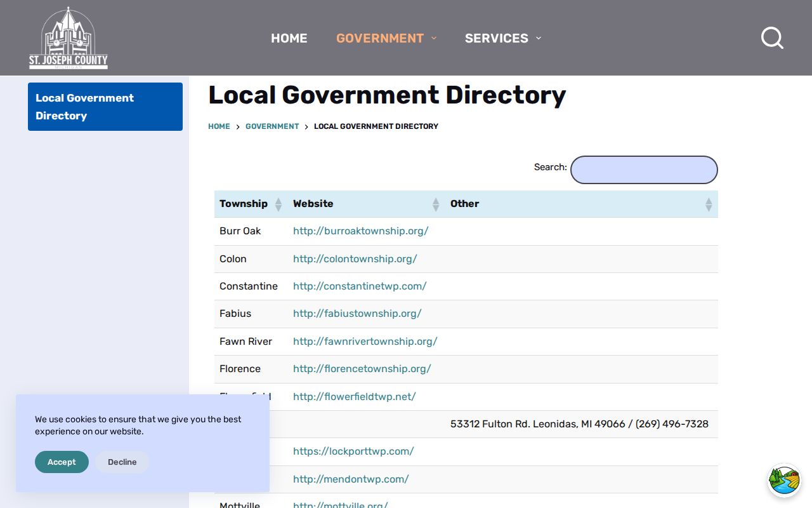Open the lockporttwp.com link
The image size is (812, 508).
click(353, 451)
